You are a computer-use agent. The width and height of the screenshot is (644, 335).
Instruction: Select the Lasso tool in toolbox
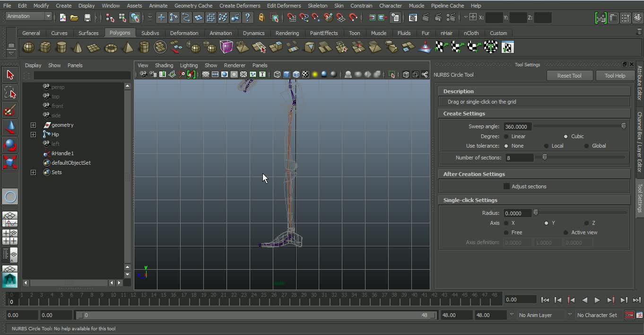pyautogui.click(x=10, y=92)
